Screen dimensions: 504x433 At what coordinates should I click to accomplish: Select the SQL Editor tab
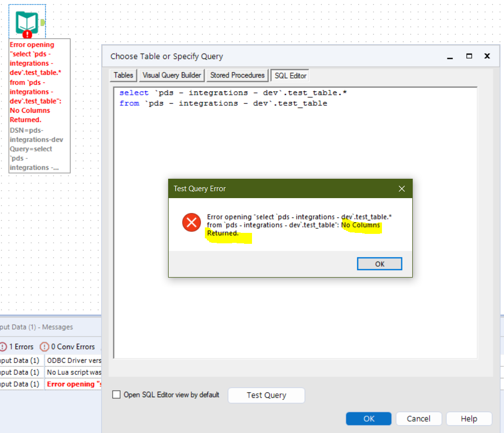pyautogui.click(x=290, y=75)
